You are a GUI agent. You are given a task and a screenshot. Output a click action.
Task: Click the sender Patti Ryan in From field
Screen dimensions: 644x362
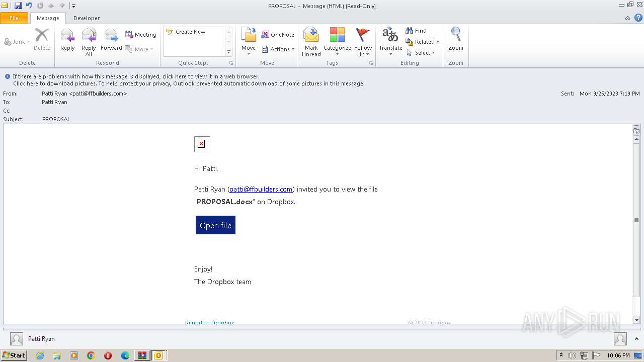pyautogui.click(x=85, y=94)
